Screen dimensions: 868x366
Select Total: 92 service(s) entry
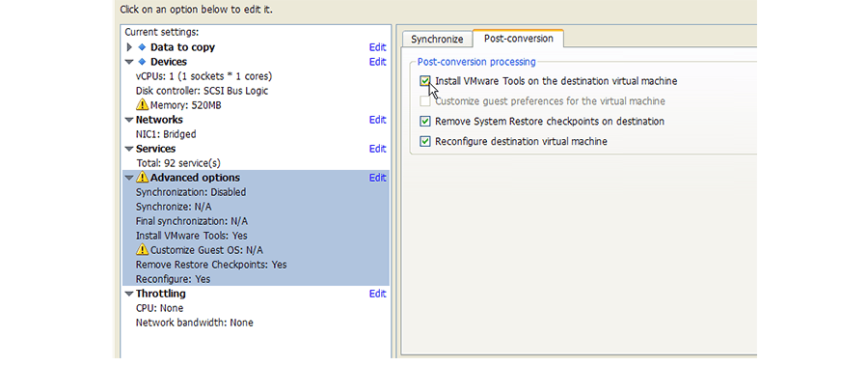coord(178,163)
